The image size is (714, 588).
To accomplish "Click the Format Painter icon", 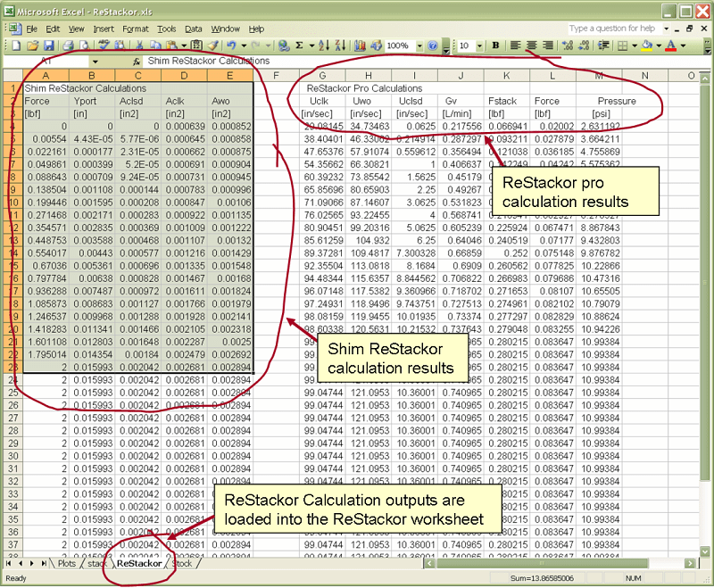I will 214,43.
